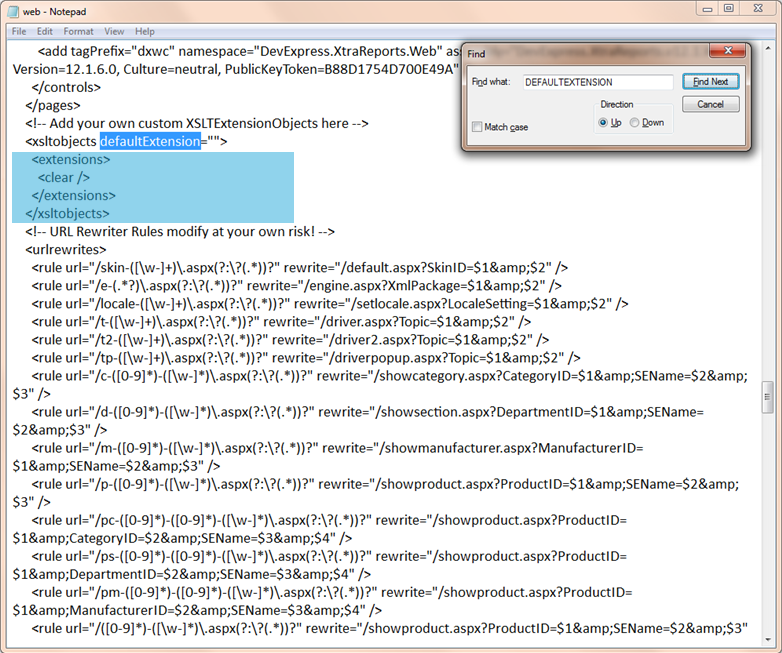The image size is (782, 653).
Task: Click the driverpopup.aspx rule line
Action: [306, 358]
